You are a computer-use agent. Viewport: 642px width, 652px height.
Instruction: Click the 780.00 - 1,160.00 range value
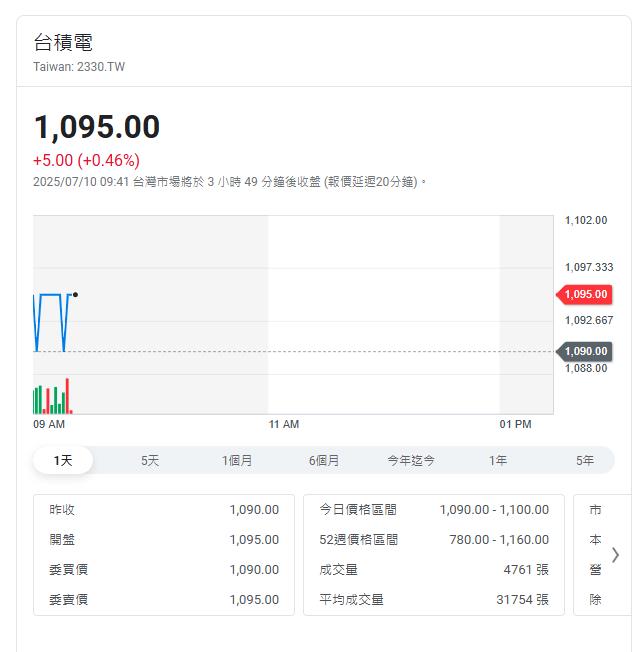pyautogui.click(x=499, y=540)
